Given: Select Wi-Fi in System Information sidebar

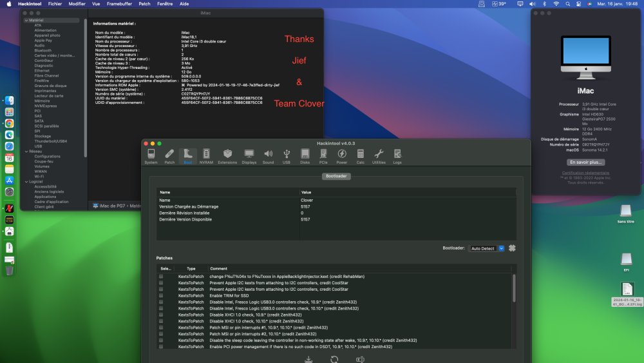Looking at the screenshot, I should [x=39, y=177].
